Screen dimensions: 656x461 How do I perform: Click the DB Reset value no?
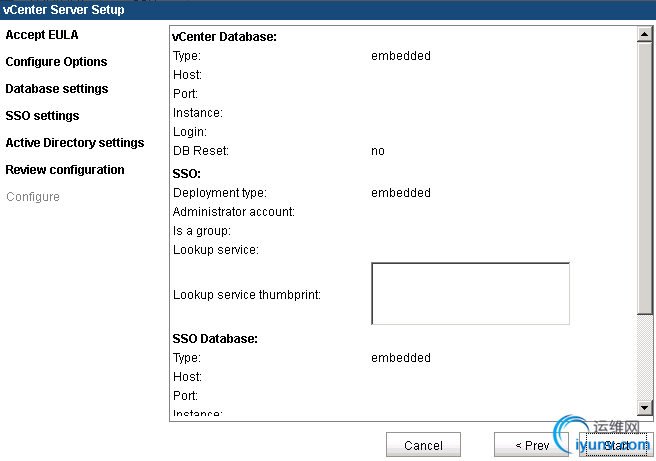point(378,151)
